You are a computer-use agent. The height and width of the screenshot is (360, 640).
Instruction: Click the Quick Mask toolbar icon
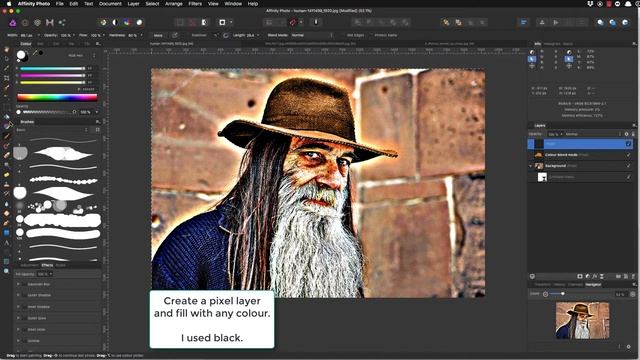tap(222, 22)
